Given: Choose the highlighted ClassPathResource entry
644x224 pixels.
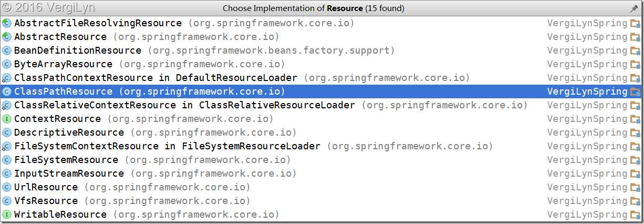Looking at the screenshot, I should (x=322, y=91).
